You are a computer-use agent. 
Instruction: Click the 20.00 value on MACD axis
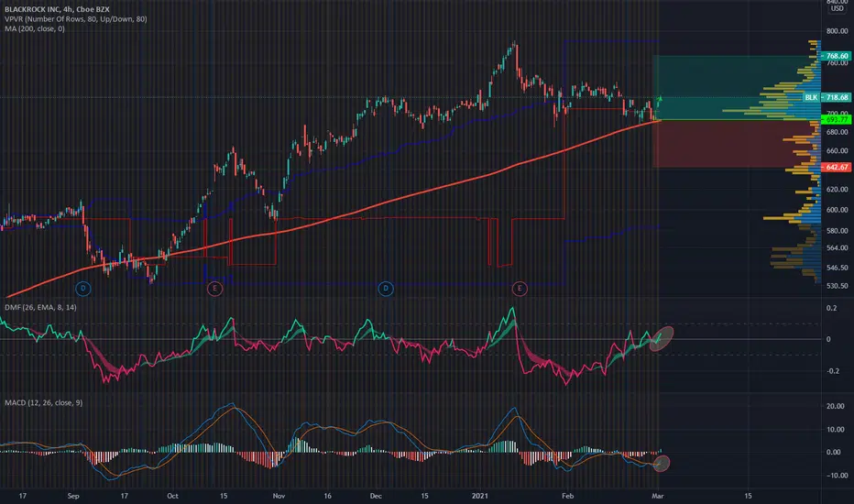coord(836,406)
